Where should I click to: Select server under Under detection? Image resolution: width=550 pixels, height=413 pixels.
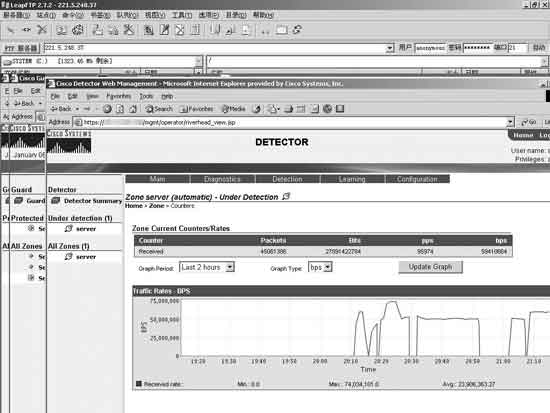pyautogui.click(x=86, y=229)
